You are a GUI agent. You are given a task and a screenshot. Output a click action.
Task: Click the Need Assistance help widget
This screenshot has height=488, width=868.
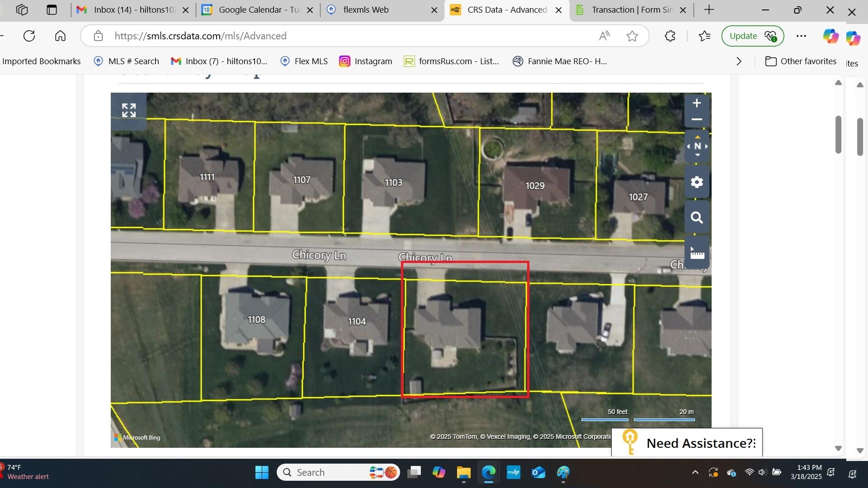[x=687, y=442]
